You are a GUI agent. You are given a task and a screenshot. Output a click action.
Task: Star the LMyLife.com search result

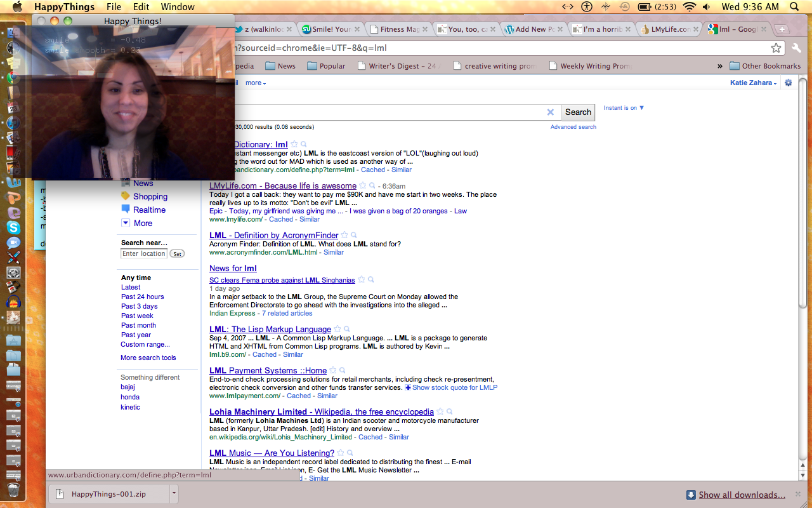point(363,186)
